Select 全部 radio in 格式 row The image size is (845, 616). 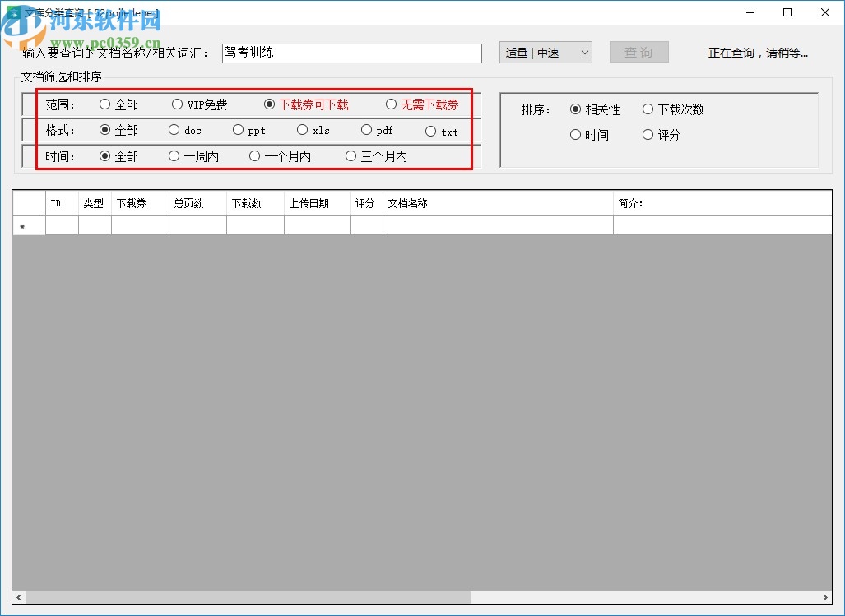tap(118, 130)
